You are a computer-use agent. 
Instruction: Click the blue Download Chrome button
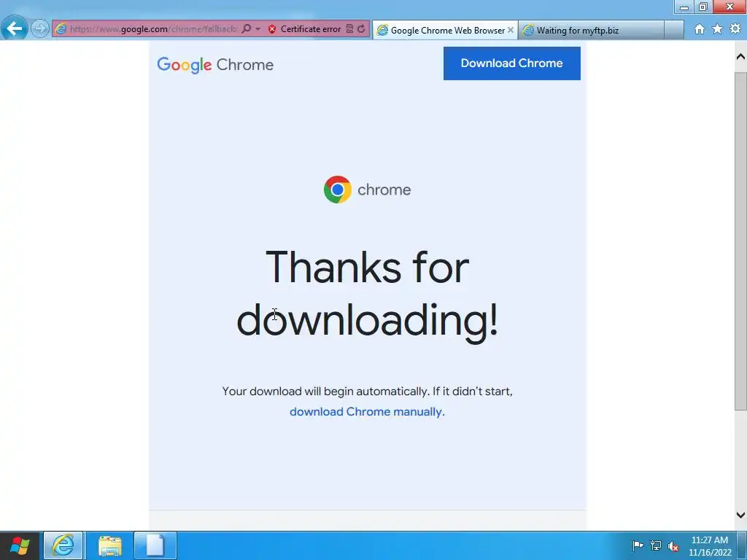pyautogui.click(x=511, y=63)
